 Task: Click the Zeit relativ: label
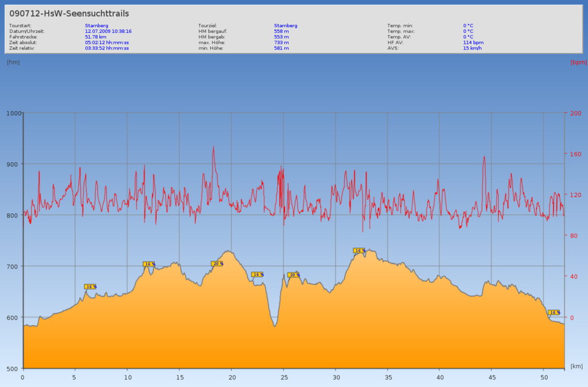pyautogui.click(x=22, y=48)
